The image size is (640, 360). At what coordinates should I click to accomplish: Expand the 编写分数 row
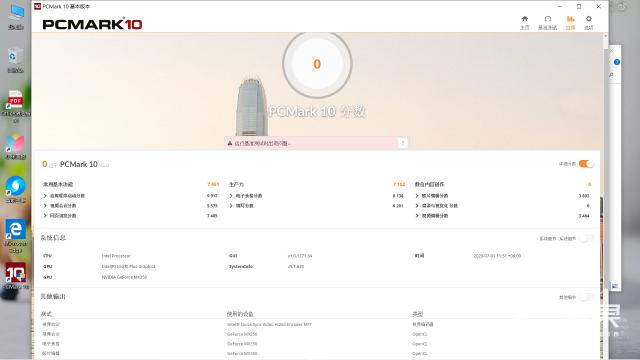(241, 206)
